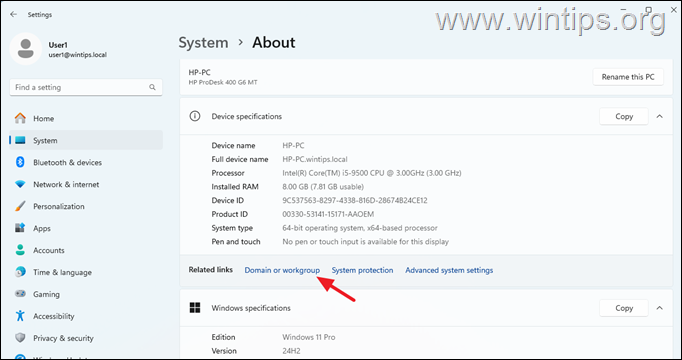
Task: Click the Home house icon
Action: click(20, 118)
